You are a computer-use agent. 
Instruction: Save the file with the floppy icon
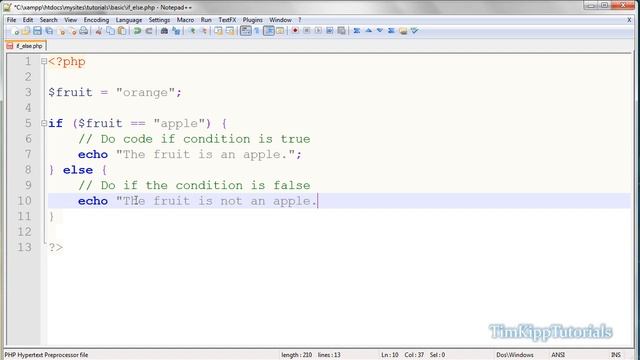click(37, 31)
